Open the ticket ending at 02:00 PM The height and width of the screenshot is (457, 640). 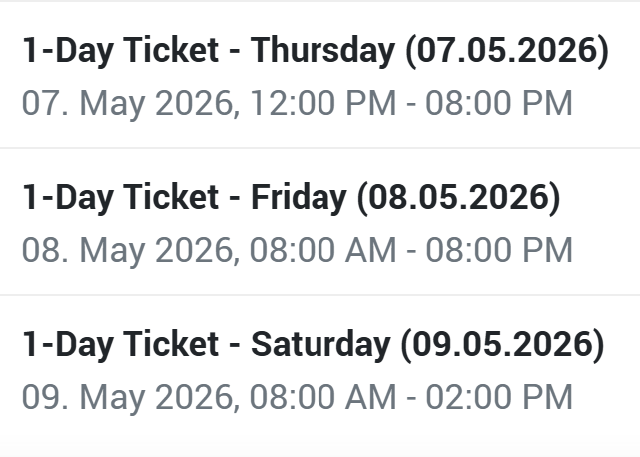click(297, 397)
